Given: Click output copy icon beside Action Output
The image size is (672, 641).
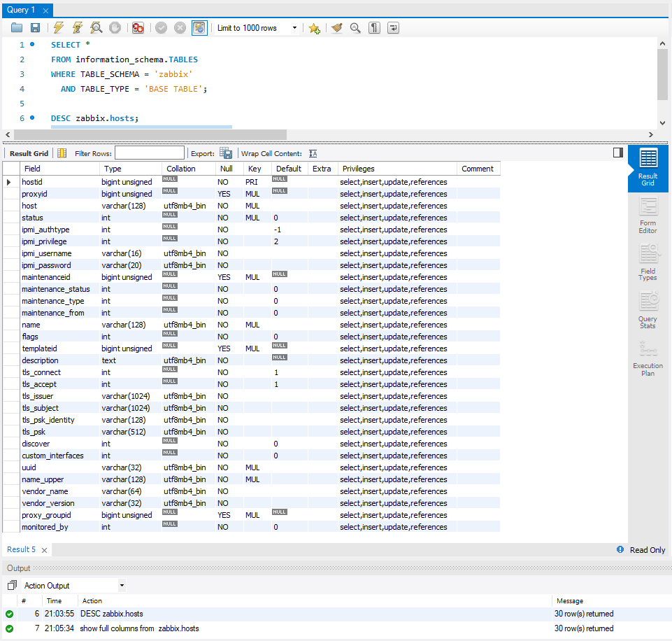Looking at the screenshot, I should pyautogui.click(x=12, y=585).
